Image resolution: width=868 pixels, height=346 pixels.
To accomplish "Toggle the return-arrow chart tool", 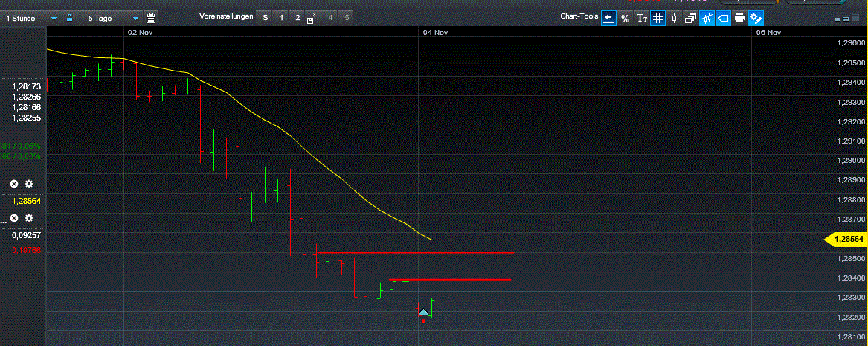I will click(x=609, y=19).
